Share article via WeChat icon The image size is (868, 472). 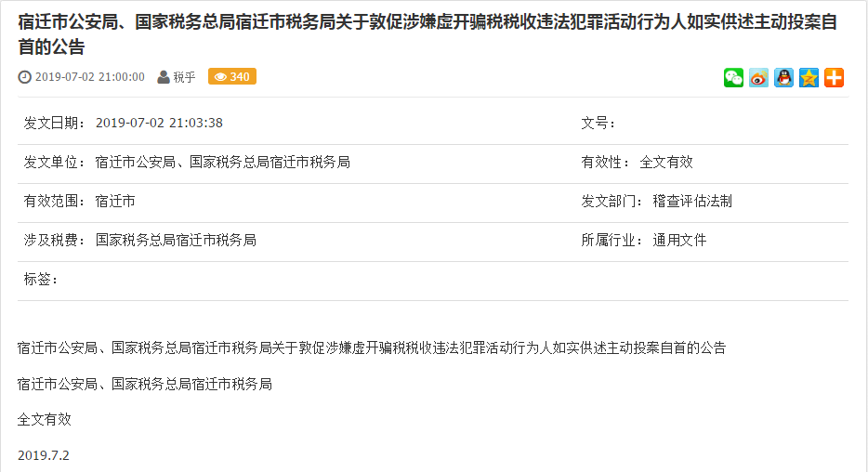pyautogui.click(x=733, y=77)
